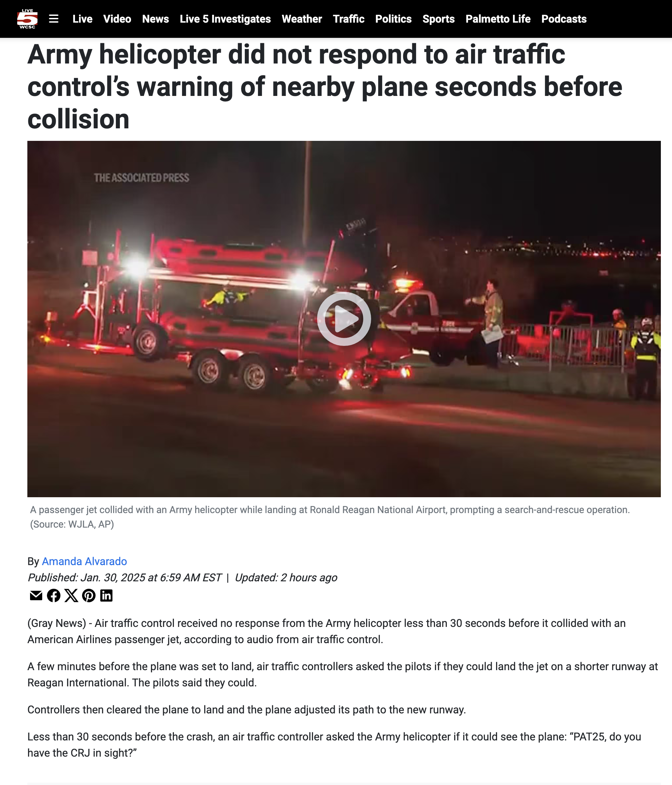Share article on Pinterest icon
This screenshot has height=785, width=672.
[x=89, y=596]
